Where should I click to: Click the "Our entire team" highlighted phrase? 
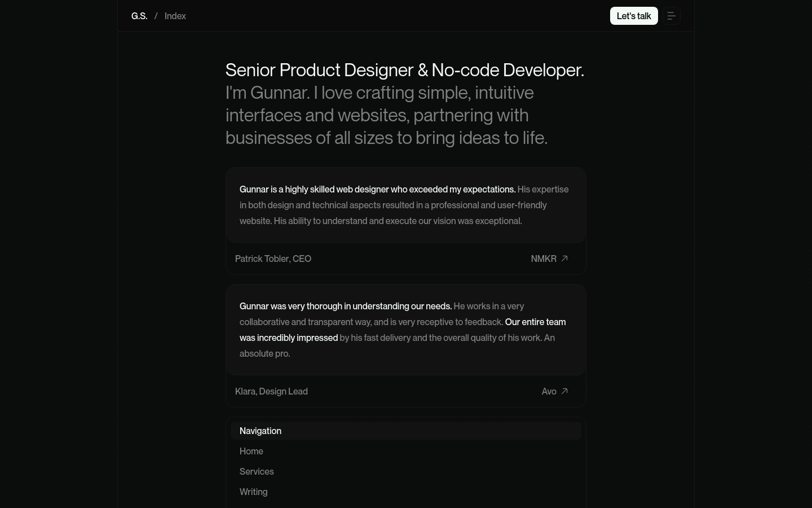pos(535,322)
